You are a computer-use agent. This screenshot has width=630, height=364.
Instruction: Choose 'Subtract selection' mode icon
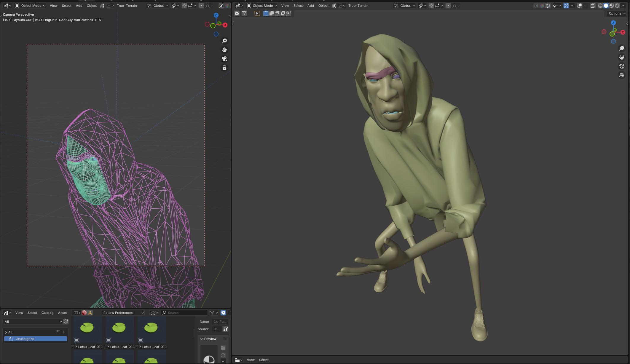(x=277, y=13)
